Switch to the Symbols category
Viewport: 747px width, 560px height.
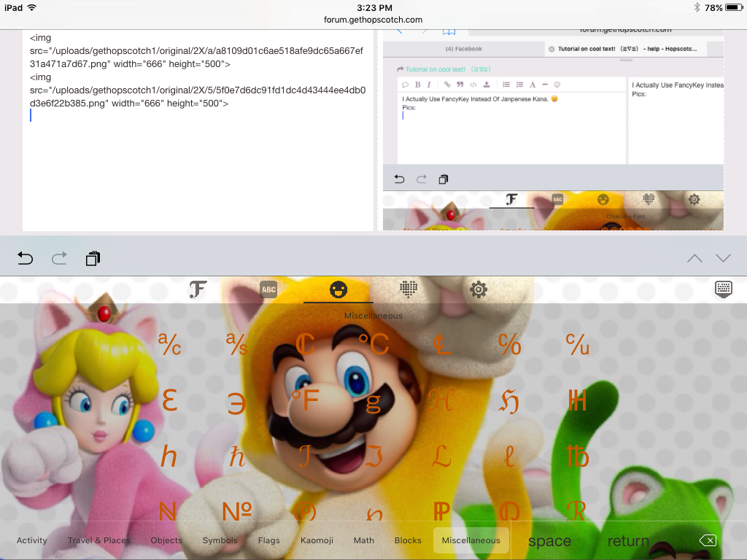pyautogui.click(x=220, y=540)
